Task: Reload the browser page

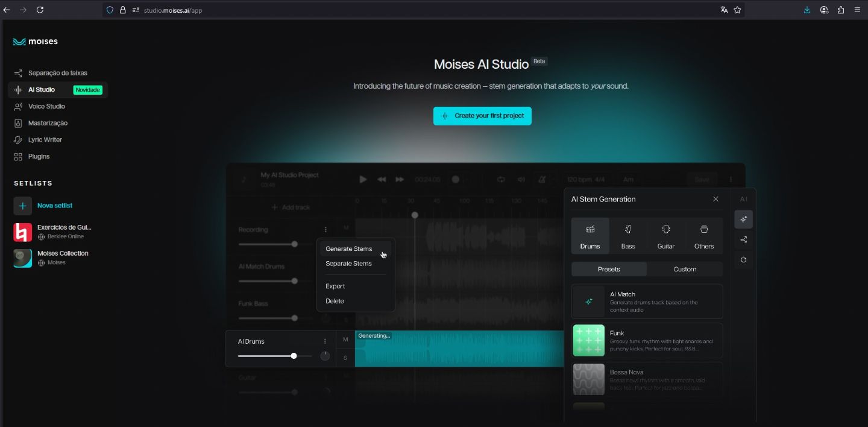Action: coord(40,10)
